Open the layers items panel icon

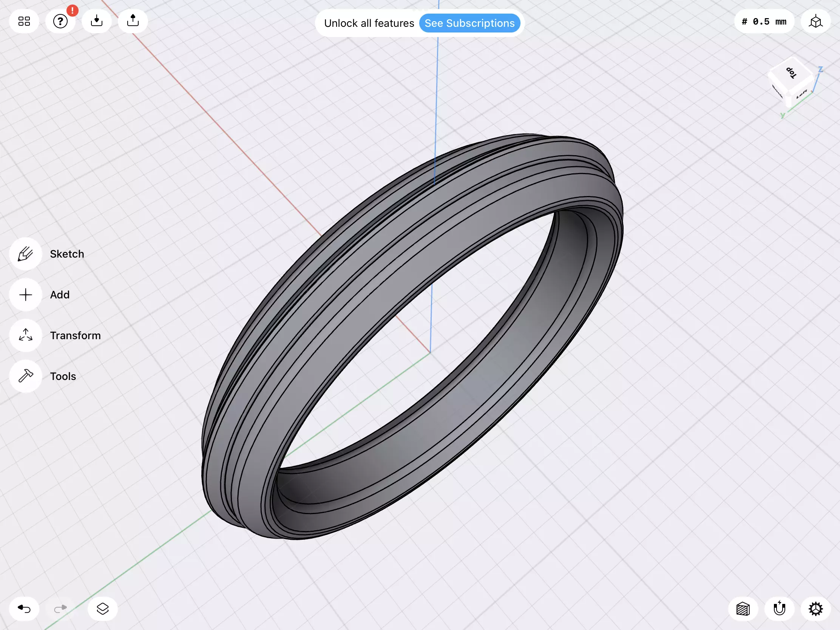point(102,609)
